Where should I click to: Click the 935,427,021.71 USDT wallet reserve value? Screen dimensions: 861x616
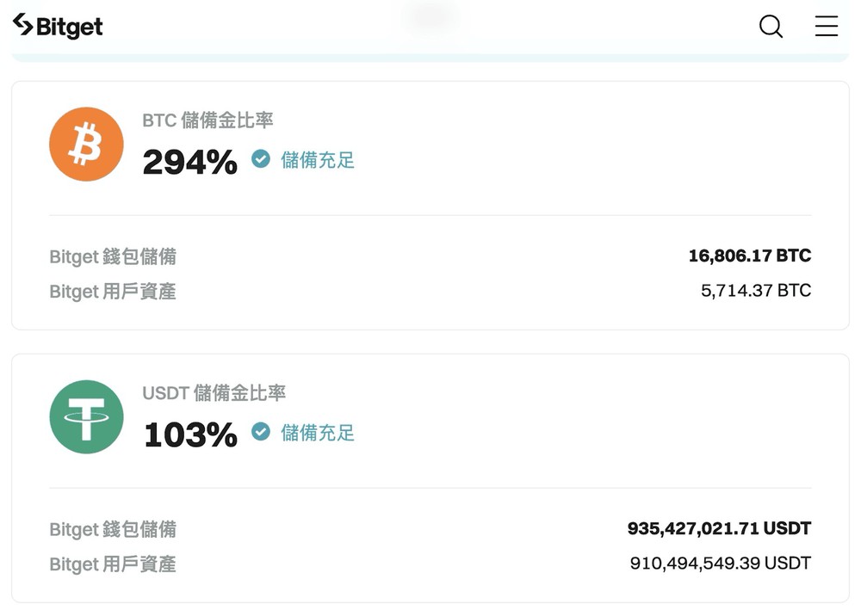[x=719, y=528]
